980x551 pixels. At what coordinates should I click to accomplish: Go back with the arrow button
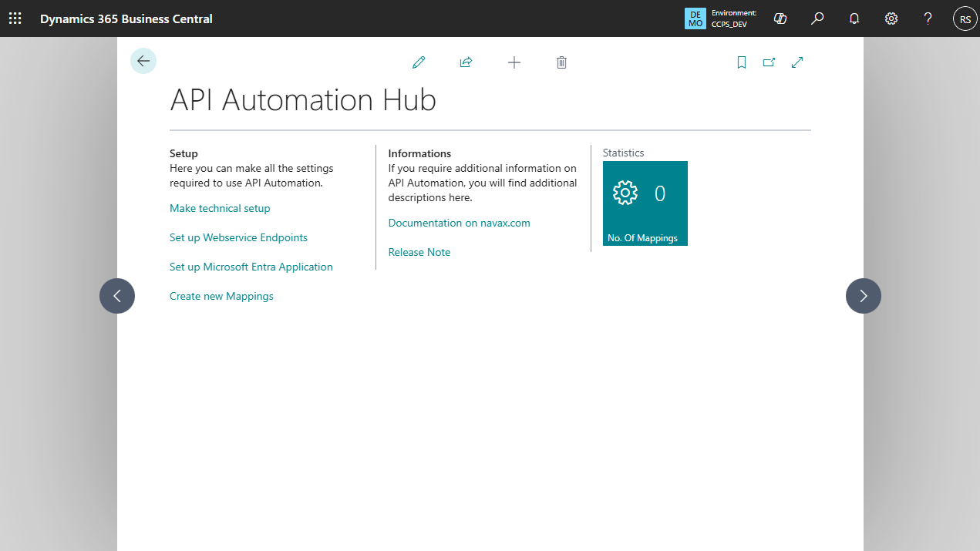tap(143, 61)
